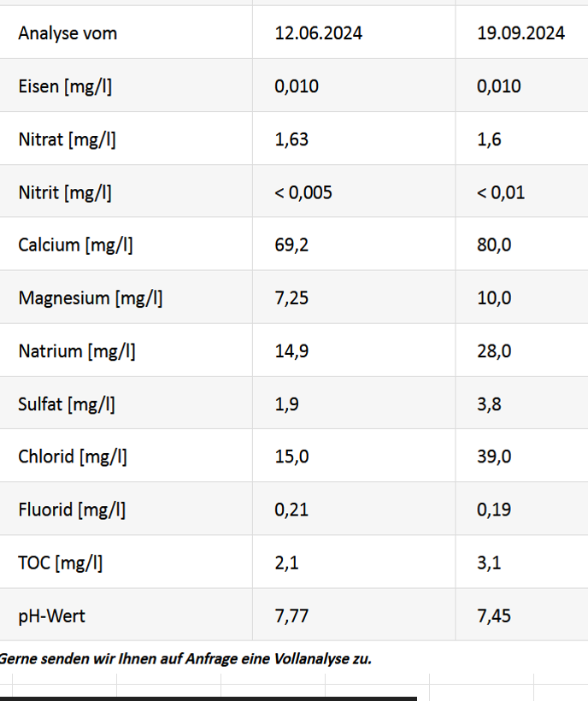Click the Nitrit value "< 0,01"
The width and height of the screenshot is (588, 701).
[501, 192]
